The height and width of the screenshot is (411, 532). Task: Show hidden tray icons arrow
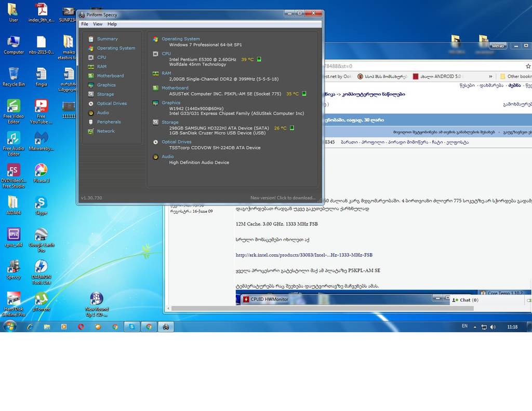pyautogui.click(x=475, y=327)
